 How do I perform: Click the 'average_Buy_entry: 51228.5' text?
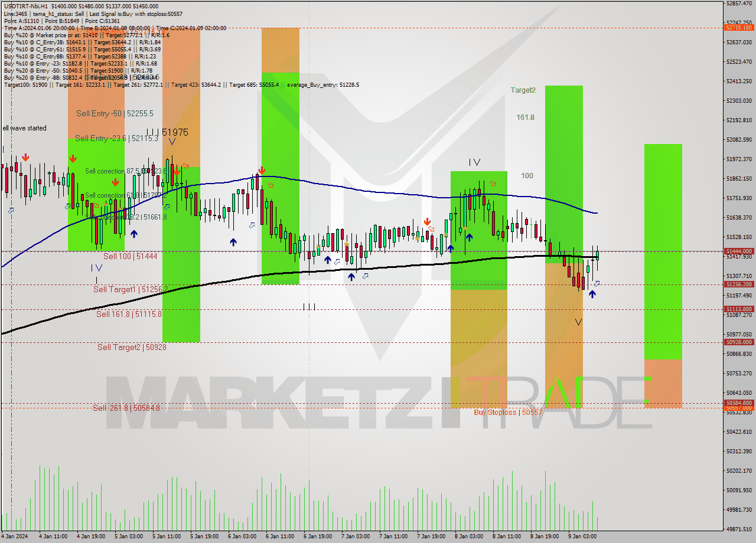coord(324,85)
